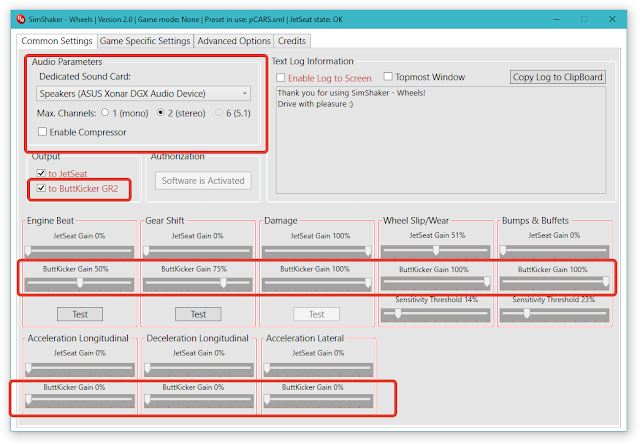Click Acceleration Longitudinal ButtKicker Gain slider

click(x=80, y=400)
